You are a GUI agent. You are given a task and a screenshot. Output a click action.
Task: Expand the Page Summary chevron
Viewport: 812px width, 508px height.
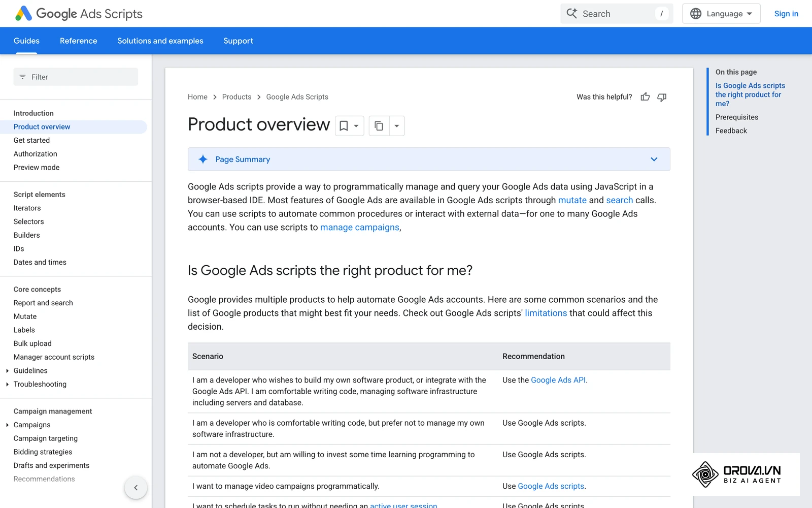[x=654, y=160]
